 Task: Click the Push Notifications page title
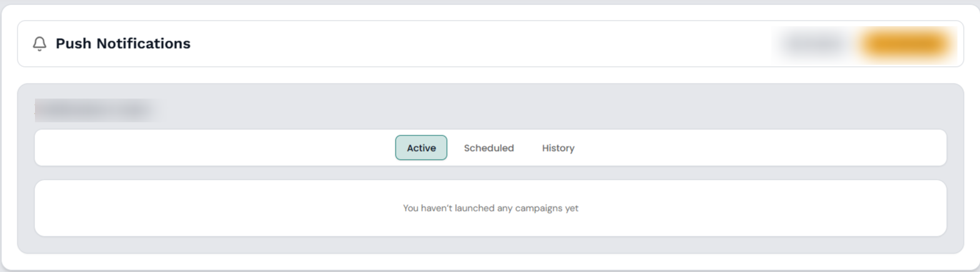[123, 44]
